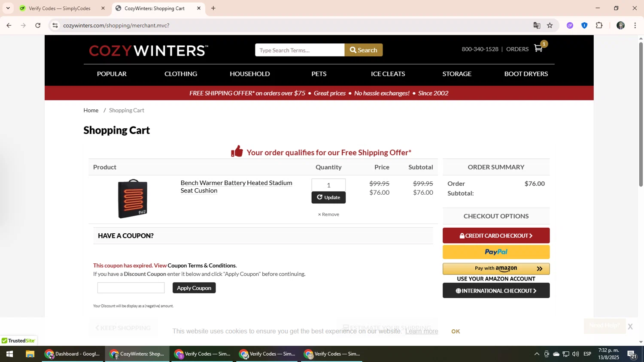Choose Pay with Amazon button
The width and height of the screenshot is (644, 362).
tap(496, 268)
